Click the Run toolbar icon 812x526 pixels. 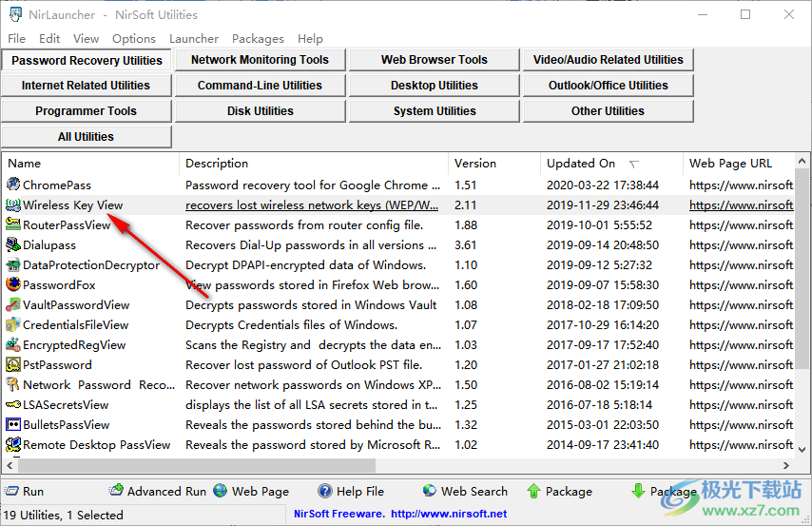click(x=11, y=491)
